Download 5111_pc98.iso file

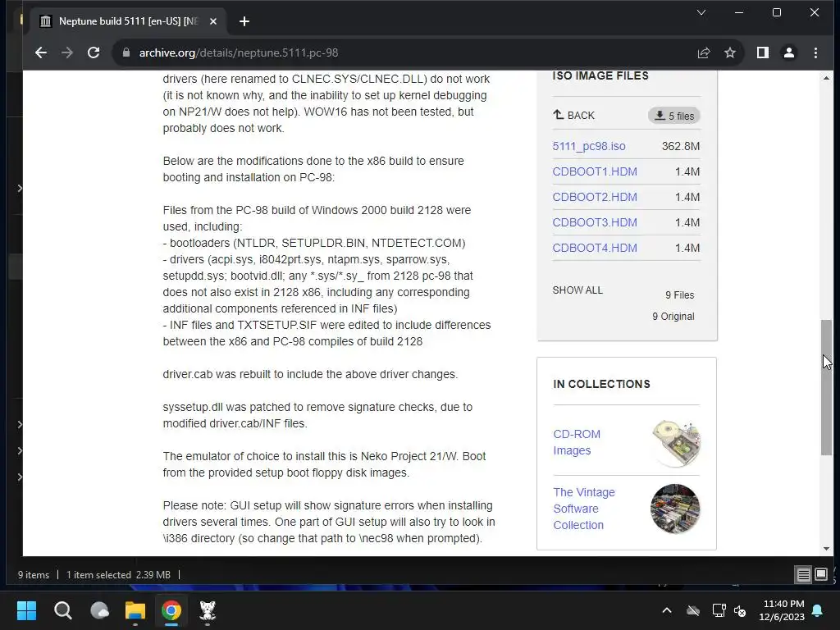tap(589, 146)
